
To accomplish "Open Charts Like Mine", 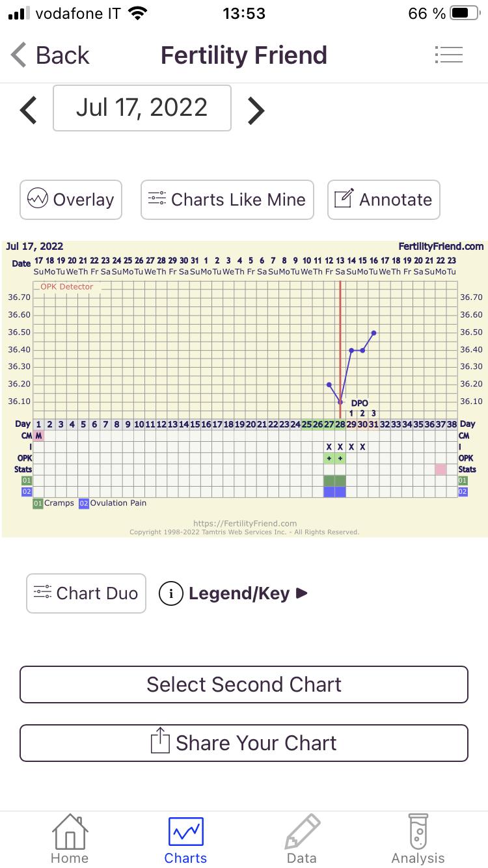I will pos(227,200).
